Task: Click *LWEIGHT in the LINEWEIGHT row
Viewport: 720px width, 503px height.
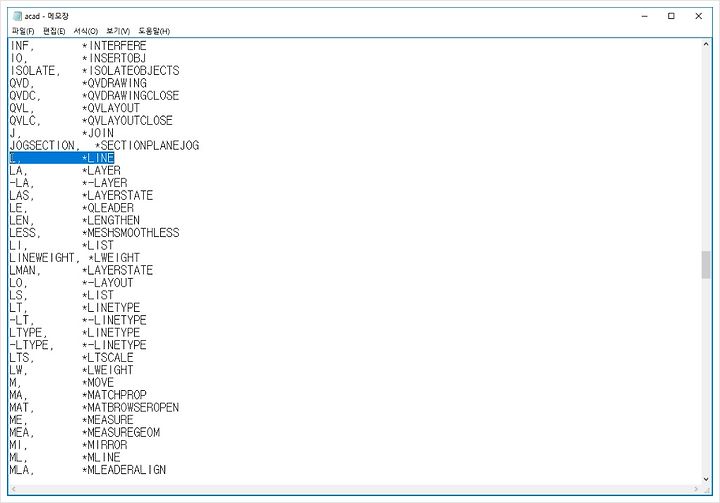Action: click(114, 258)
